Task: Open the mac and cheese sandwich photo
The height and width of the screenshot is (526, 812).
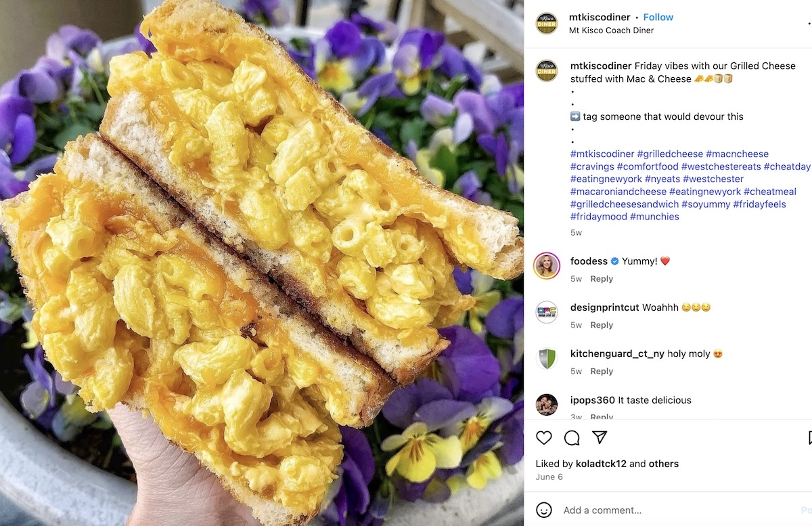Action: point(262,263)
